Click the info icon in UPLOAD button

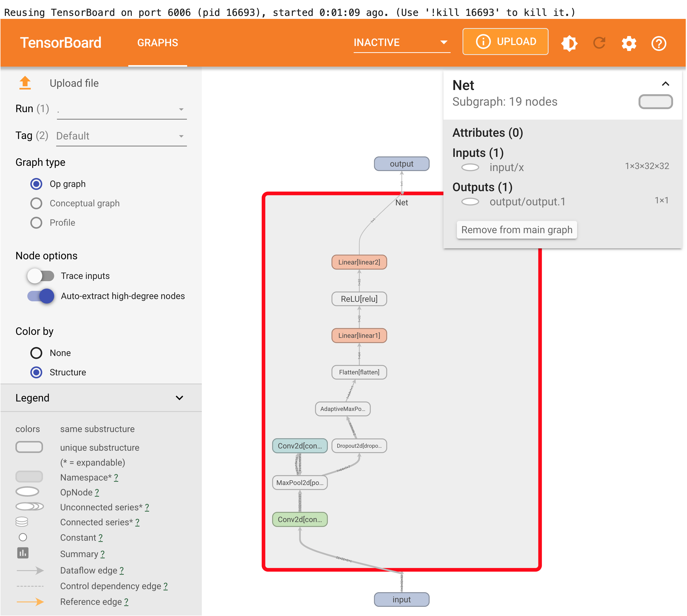pos(483,42)
